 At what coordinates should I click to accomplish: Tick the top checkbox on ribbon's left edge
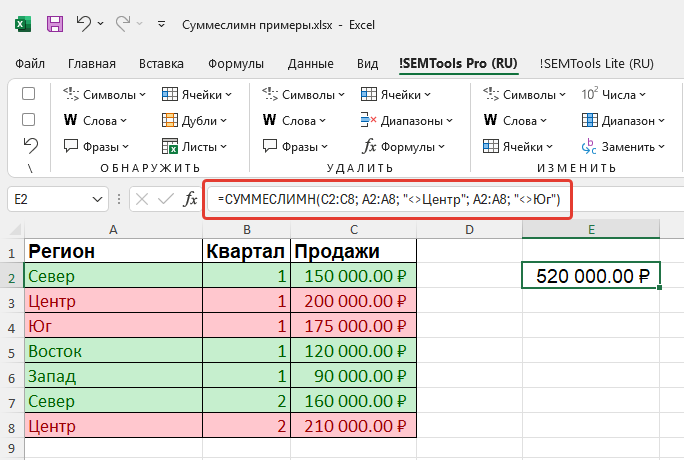pos(29,94)
